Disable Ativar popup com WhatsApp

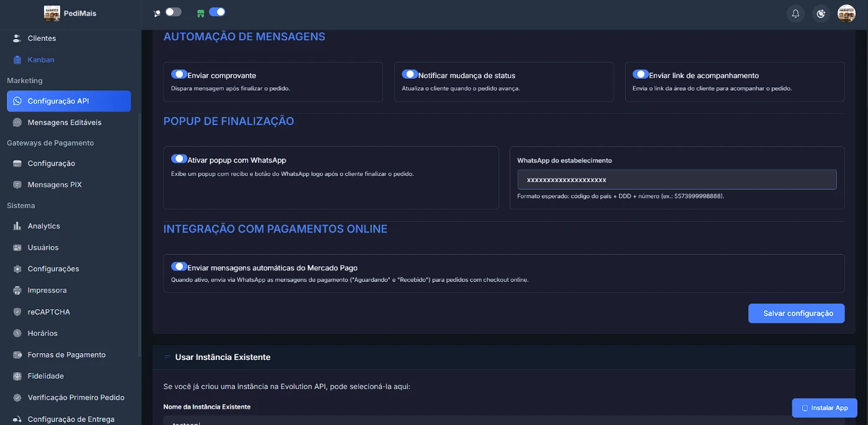179,159
